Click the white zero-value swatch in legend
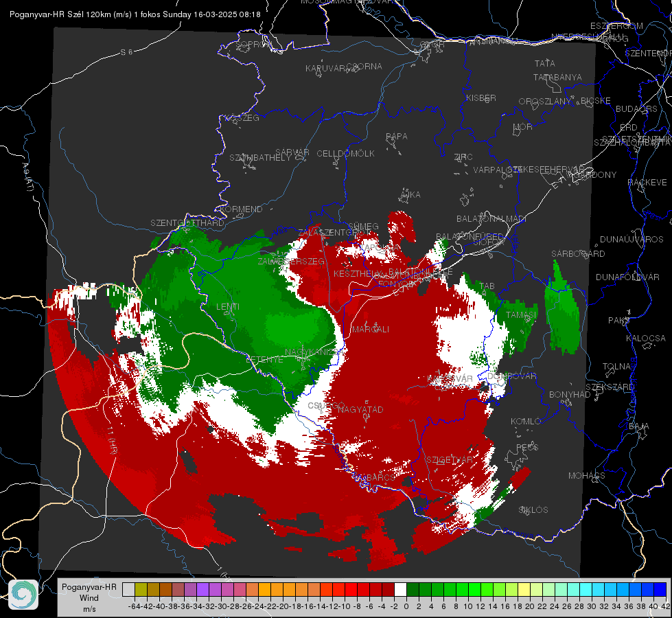672x618 pixels. [x=400, y=589]
